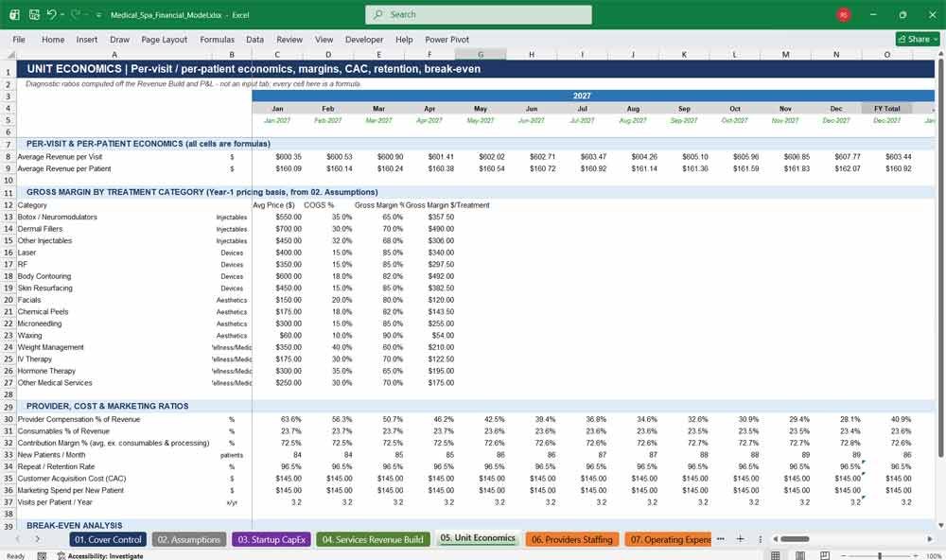The width and height of the screenshot is (946, 560).
Task: Add a new sheet with plus icon
Action: point(741,539)
